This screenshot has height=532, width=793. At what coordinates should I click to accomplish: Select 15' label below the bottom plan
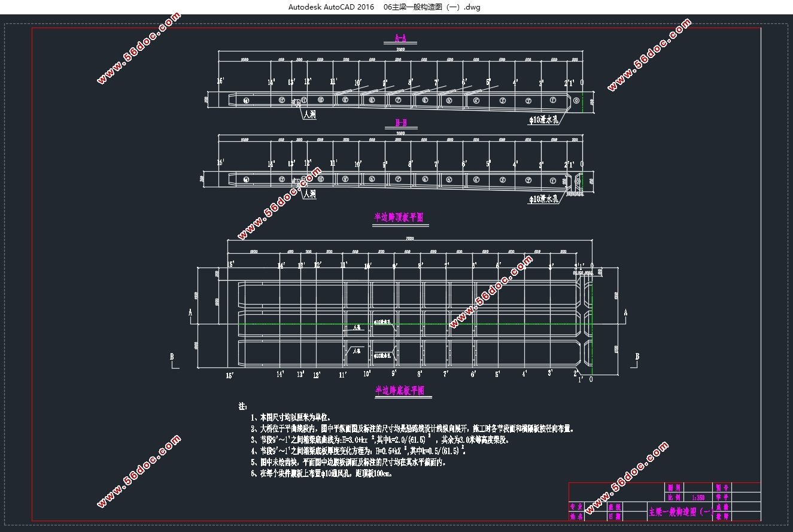coord(229,375)
